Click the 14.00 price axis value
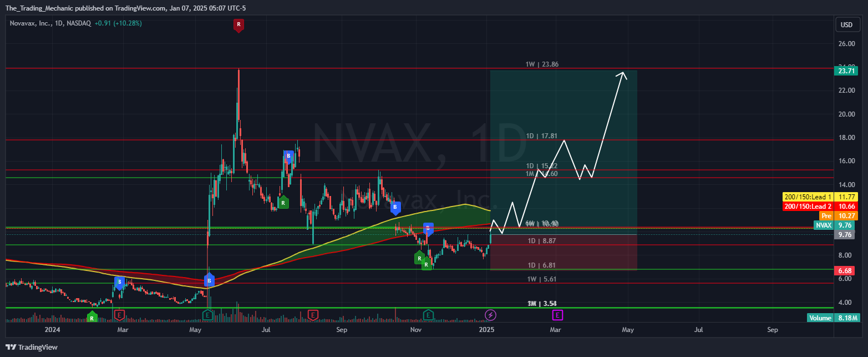The width and height of the screenshot is (868, 357). coord(846,185)
